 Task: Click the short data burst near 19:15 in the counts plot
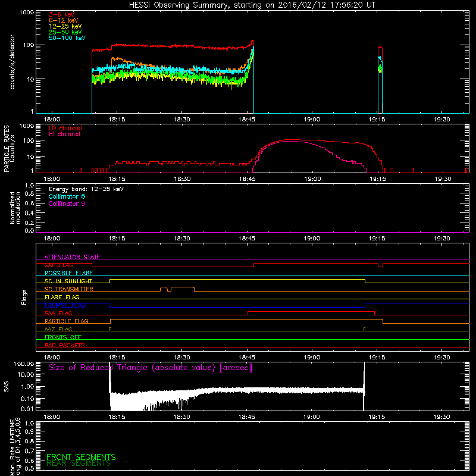[380, 79]
